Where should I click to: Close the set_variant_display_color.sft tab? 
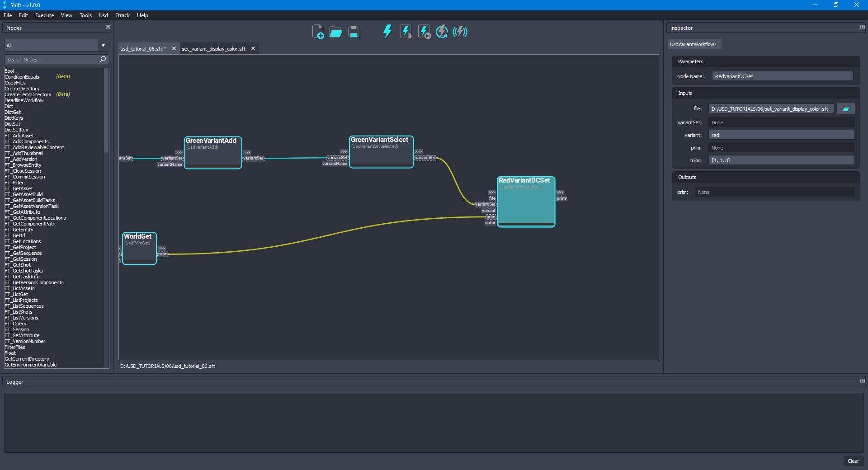coord(253,48)
